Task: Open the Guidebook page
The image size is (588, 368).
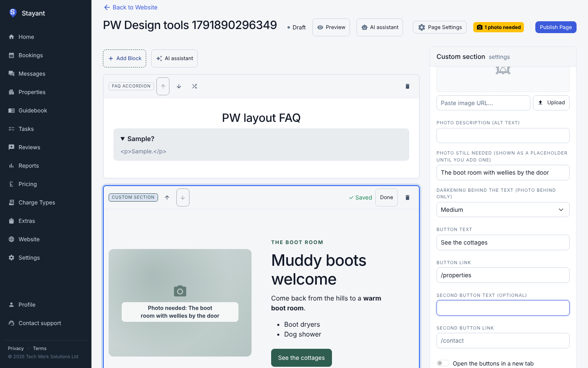Action: click(x=46, y=110)
